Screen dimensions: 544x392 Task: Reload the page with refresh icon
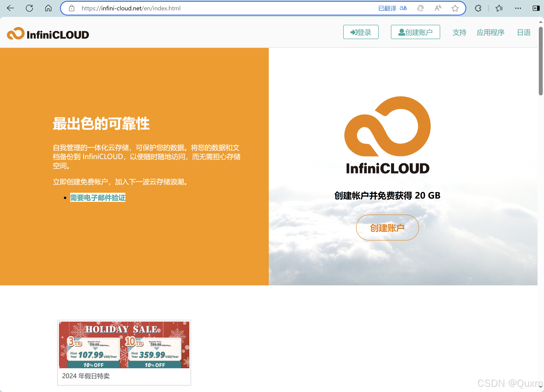tap(30, 8)
